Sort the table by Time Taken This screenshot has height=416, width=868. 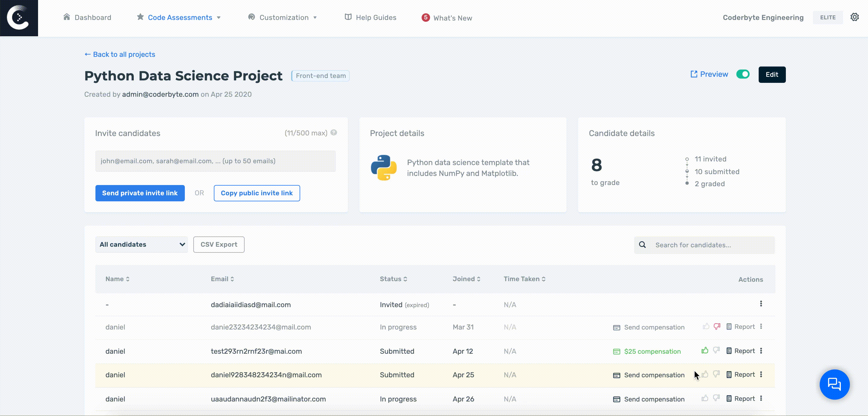[x=525, y=279]
